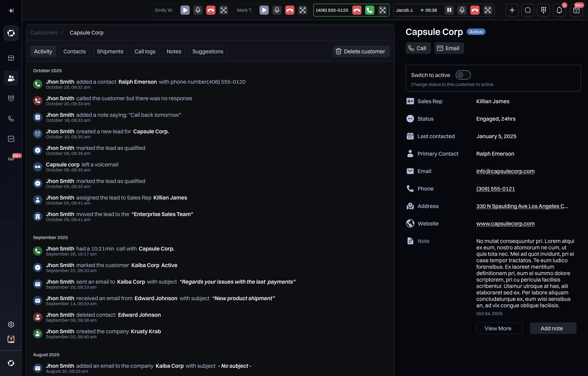Screen dimensions: 588x376
Task: Switch to the Shipments tab
Action: point(110,51)
